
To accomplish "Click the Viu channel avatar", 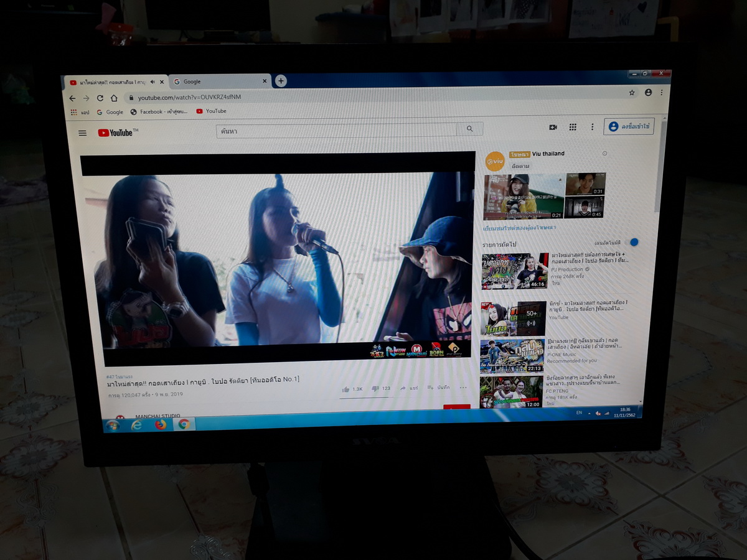I will coord(495,161).
